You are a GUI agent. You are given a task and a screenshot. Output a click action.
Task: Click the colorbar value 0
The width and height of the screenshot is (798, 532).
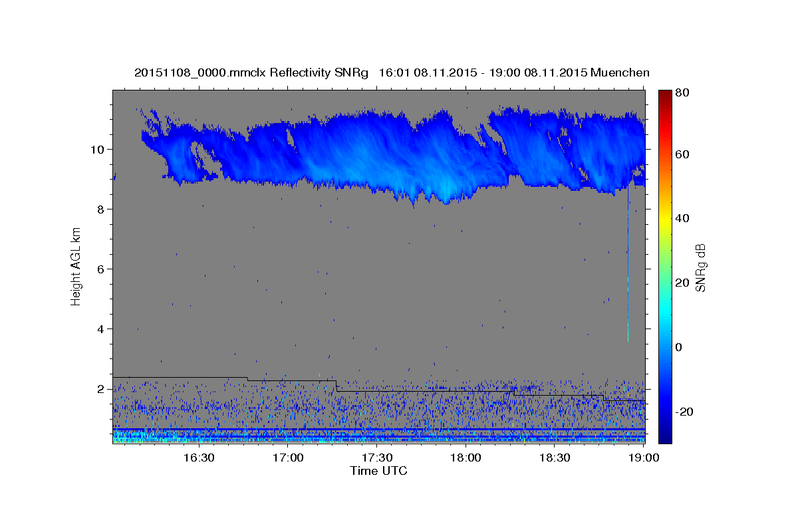pos(680,347)
